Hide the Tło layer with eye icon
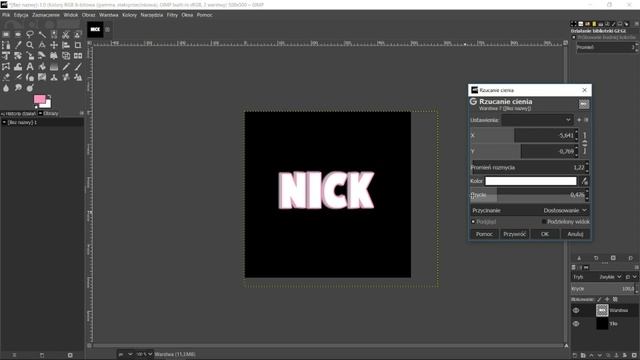The image size is (640, 360). [x=576, y=324]
